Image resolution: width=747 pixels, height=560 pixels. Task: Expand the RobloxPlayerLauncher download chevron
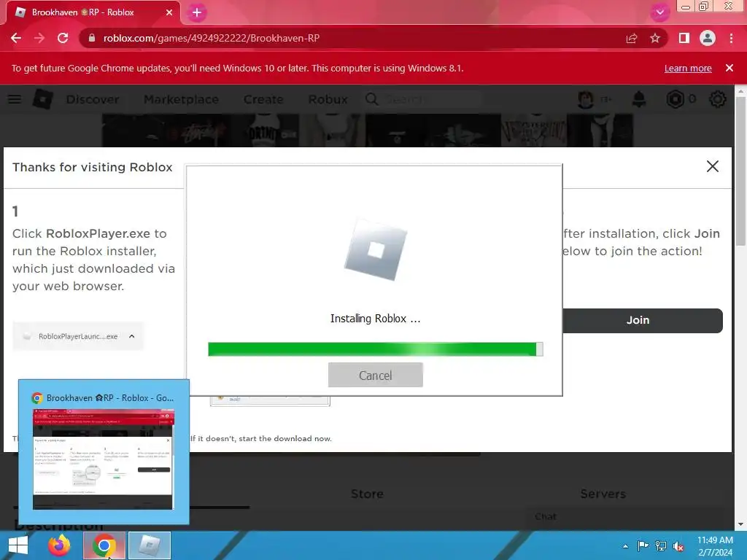[132, 336]
